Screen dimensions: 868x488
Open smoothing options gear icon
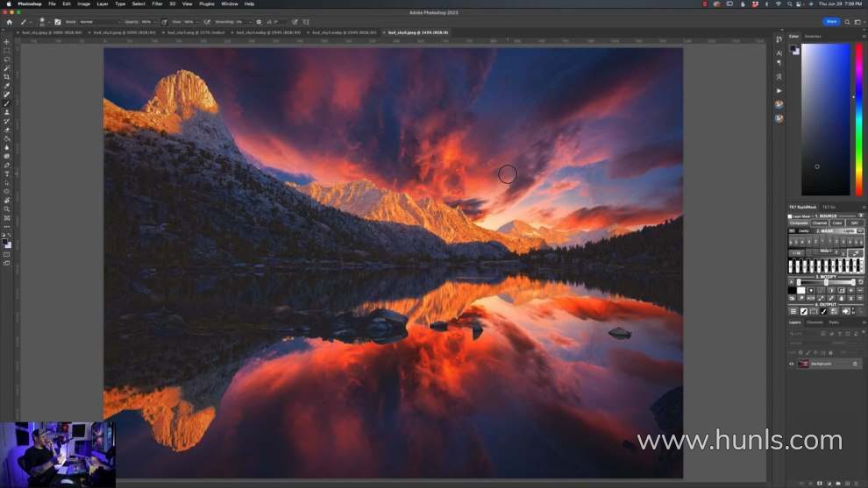pyautogui.click(x=259, y=22)
